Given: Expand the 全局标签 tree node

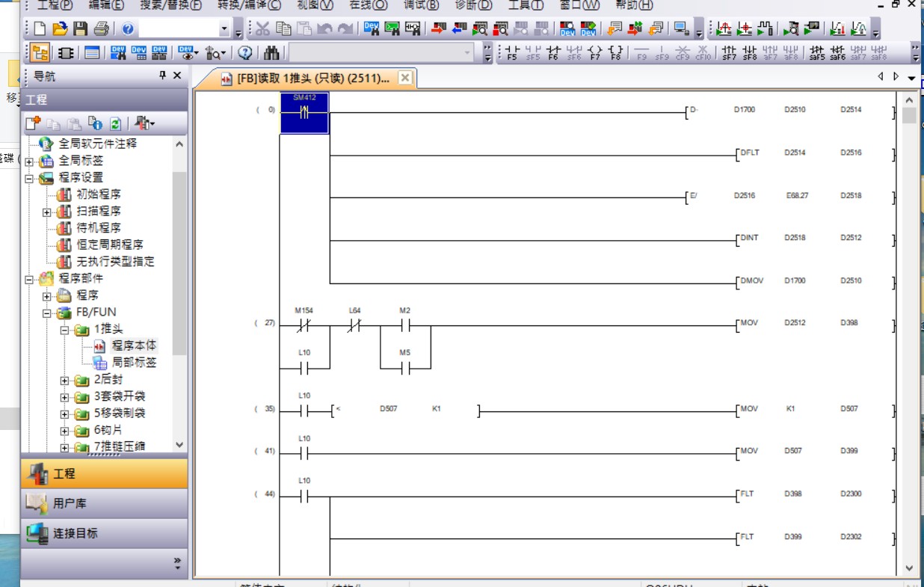Looking at the screenshot, I should click(x=29, y=161).
